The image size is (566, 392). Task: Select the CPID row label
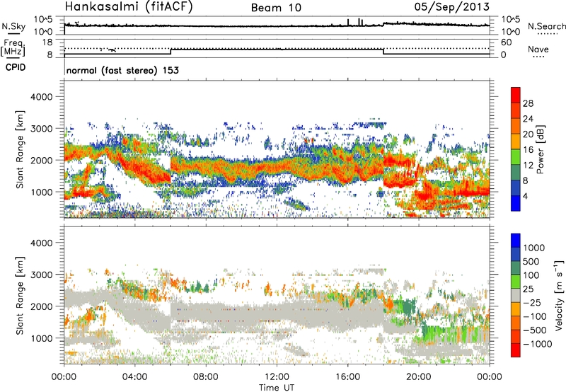(16, 67)
